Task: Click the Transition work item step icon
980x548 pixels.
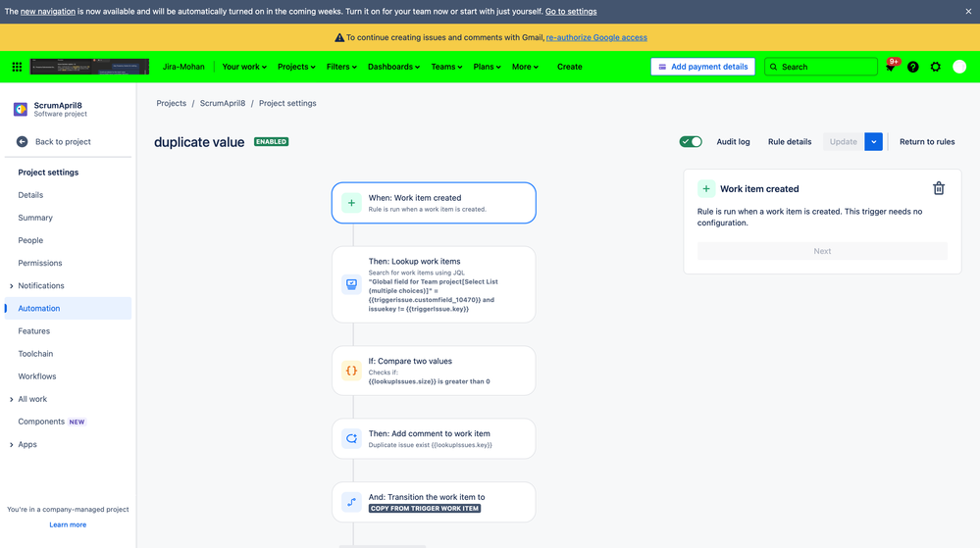Action: click(351, 502)
